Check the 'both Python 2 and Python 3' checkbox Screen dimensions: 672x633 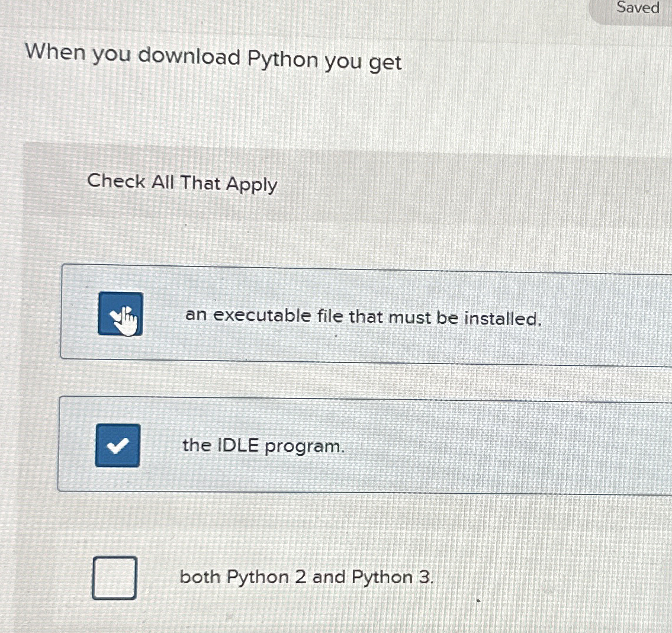[x=114, y=577]
